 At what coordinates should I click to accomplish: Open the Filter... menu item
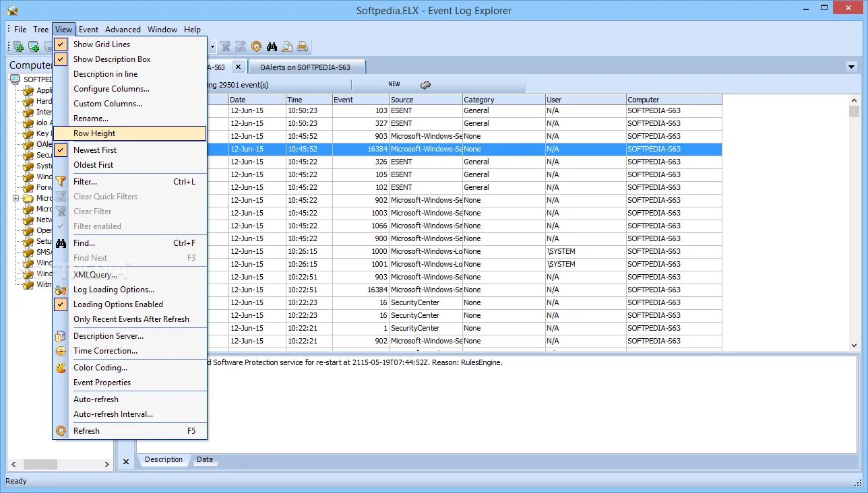(129, 182)
